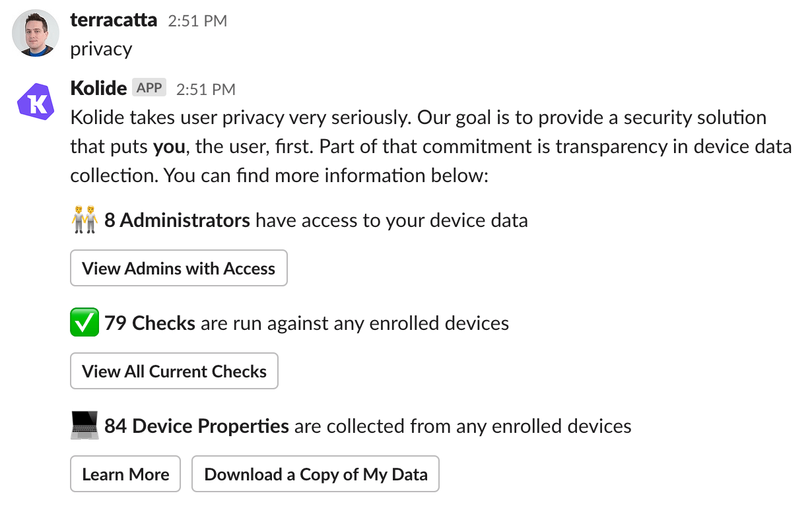Click the APP badge beside Kolide
This screenshot has width=812, height=516.
(150, 88)
